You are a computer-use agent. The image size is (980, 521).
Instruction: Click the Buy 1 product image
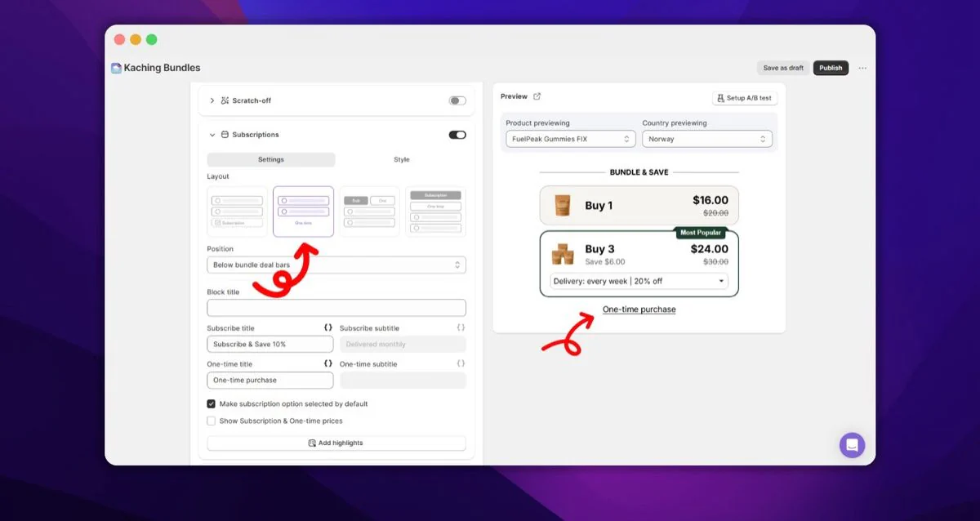pyautogui.click(x=563, y=205)
